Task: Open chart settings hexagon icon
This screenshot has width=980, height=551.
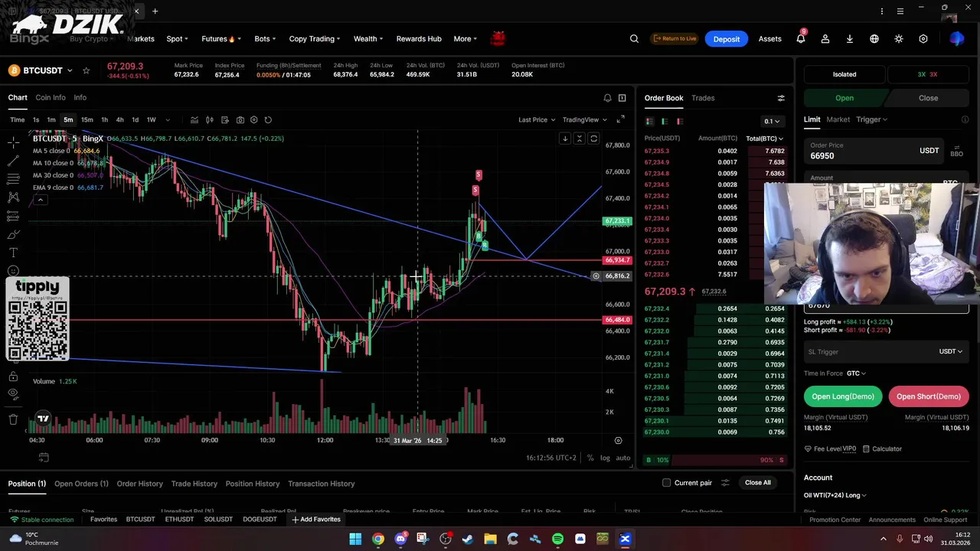Action: (254, 119)
